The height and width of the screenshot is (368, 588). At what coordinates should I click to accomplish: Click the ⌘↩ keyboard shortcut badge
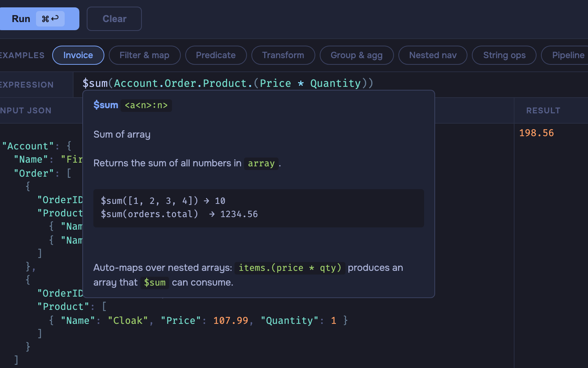pos(50,18)
